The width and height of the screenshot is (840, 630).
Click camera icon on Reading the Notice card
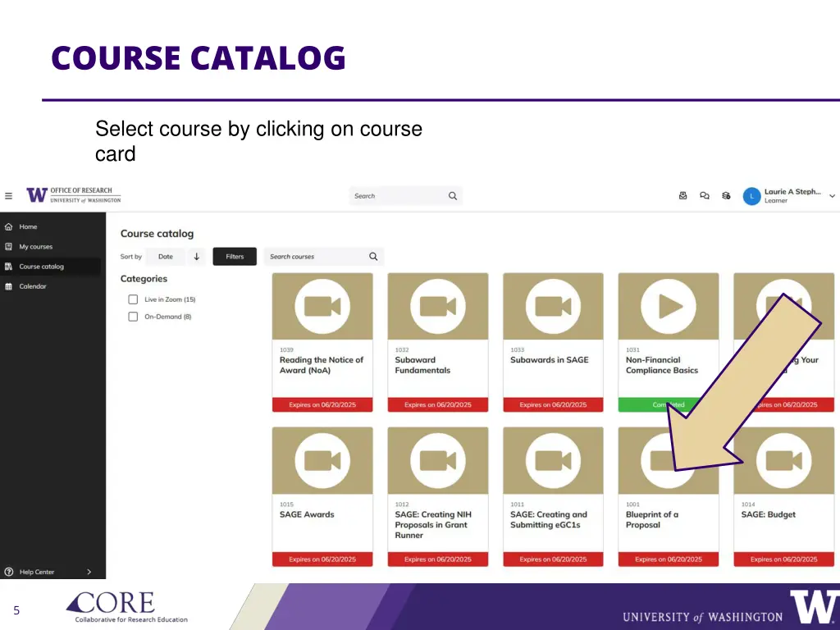click(322, 307)
